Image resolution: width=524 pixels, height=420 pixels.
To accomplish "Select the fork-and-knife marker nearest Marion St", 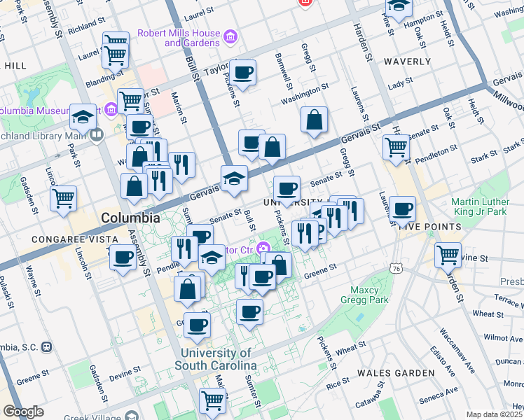I will 182,165.
